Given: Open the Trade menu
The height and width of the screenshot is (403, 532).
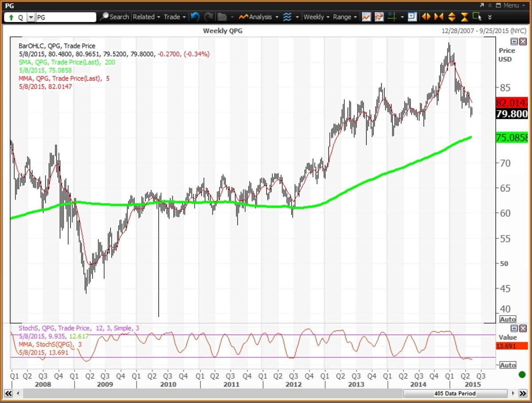Looking at the screenshot, I should [174, 17].
